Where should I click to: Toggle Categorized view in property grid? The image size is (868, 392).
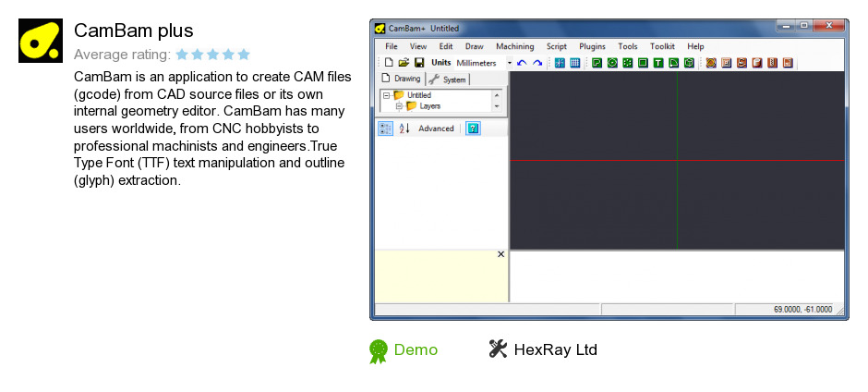pos(385,129)
